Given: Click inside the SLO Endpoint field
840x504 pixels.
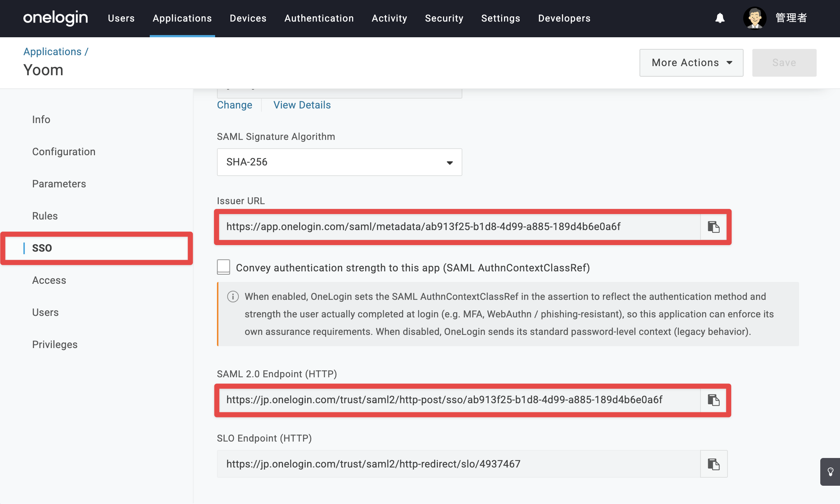Looking at the screenshot, I should (459, 464).
